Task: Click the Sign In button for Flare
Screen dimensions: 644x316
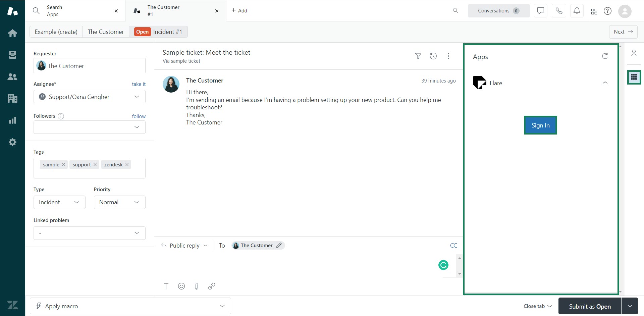Action: pos(540,125)
